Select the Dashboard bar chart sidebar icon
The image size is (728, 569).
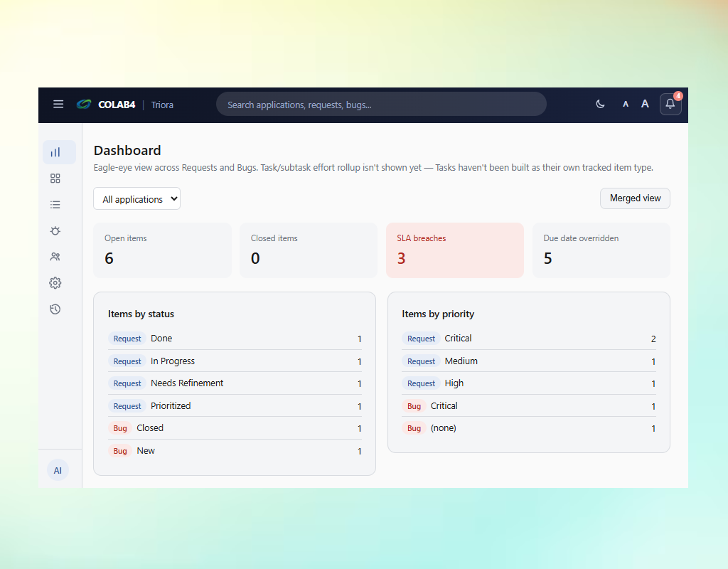tap(60, 152)
